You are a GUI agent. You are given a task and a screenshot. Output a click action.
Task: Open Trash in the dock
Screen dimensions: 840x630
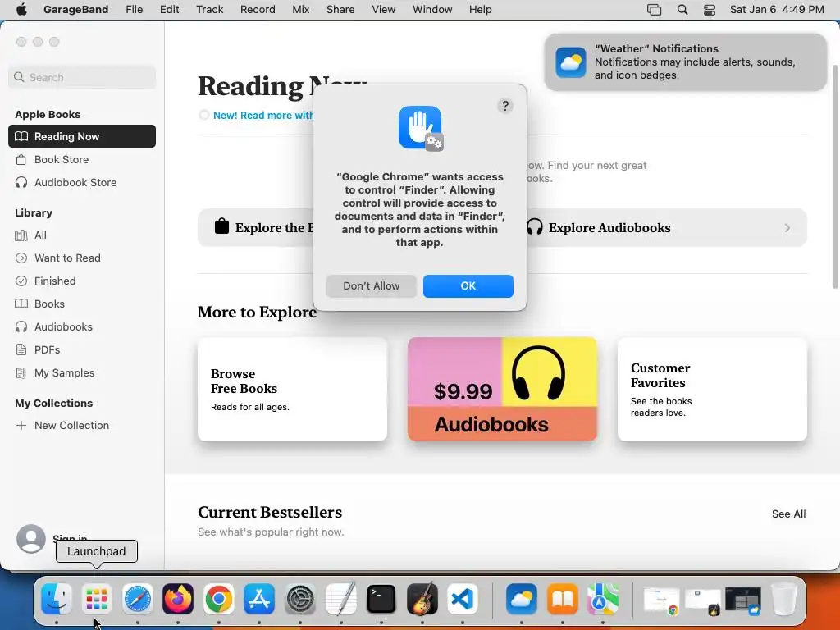[783, 598]
